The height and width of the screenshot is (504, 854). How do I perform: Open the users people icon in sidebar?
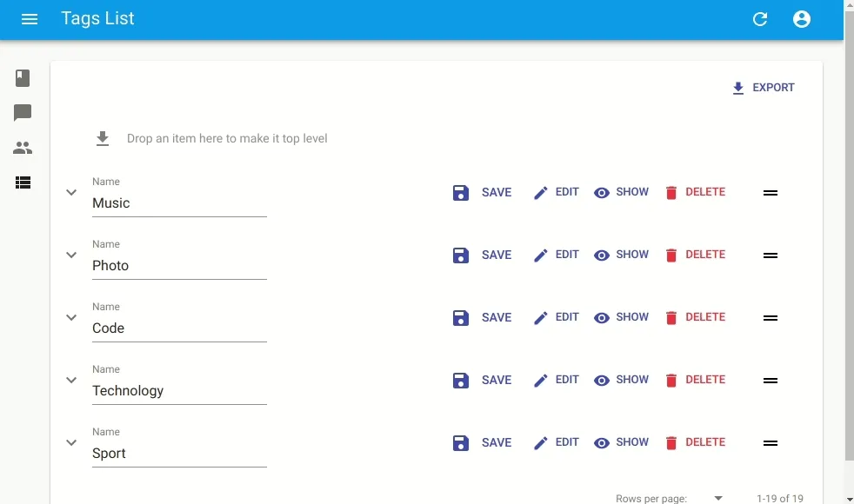[23, 148]
